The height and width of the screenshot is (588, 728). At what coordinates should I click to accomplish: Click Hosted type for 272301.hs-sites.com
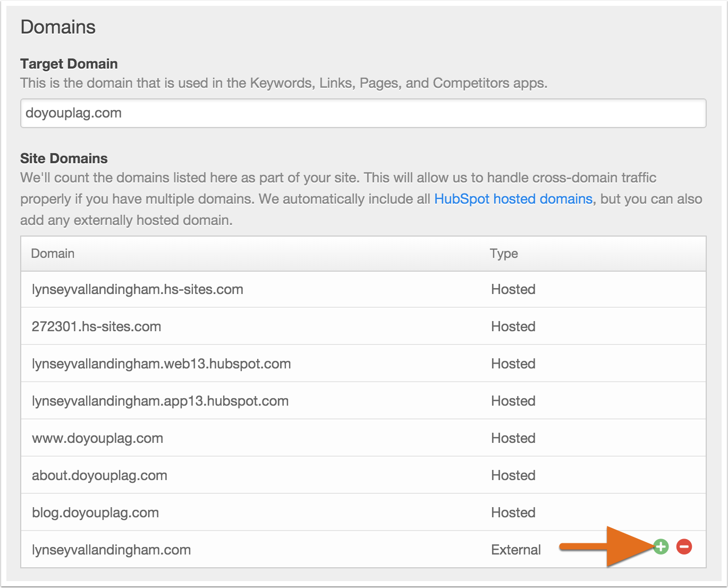513,326
